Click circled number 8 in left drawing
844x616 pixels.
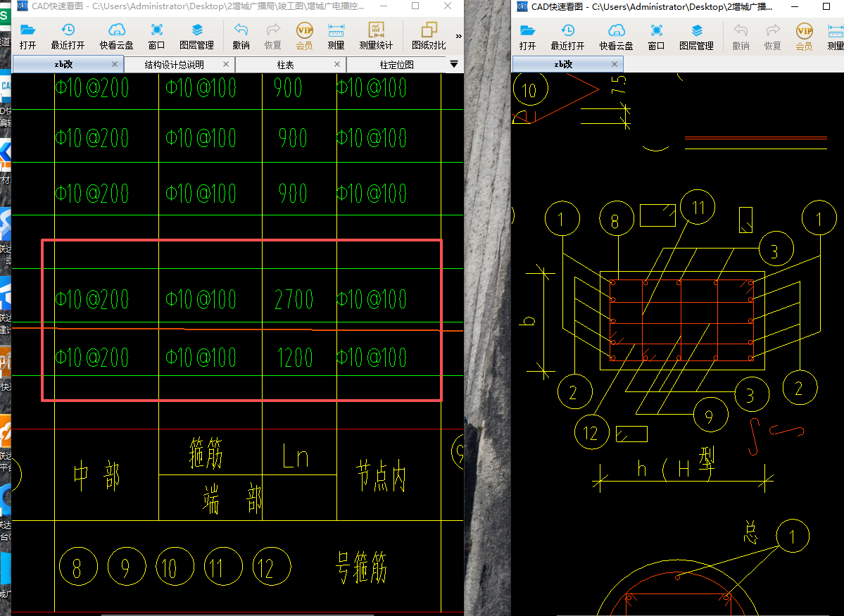coord(78,567)
